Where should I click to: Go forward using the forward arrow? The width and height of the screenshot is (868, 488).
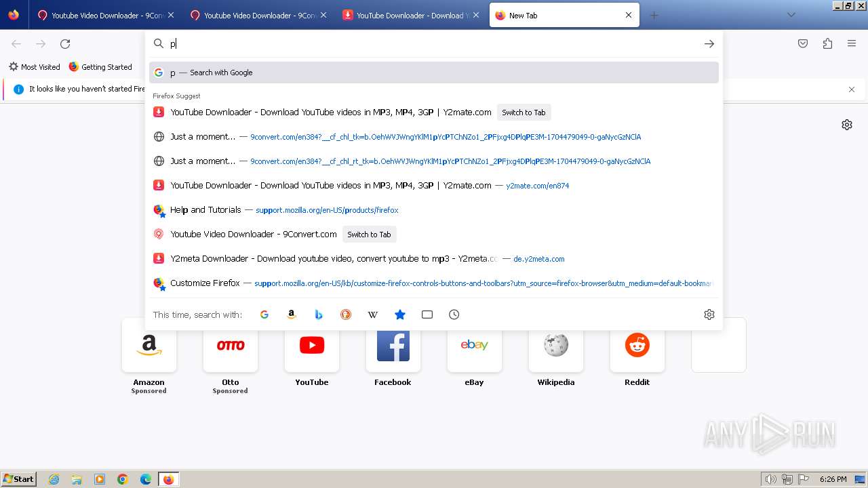tap(41, 43)
